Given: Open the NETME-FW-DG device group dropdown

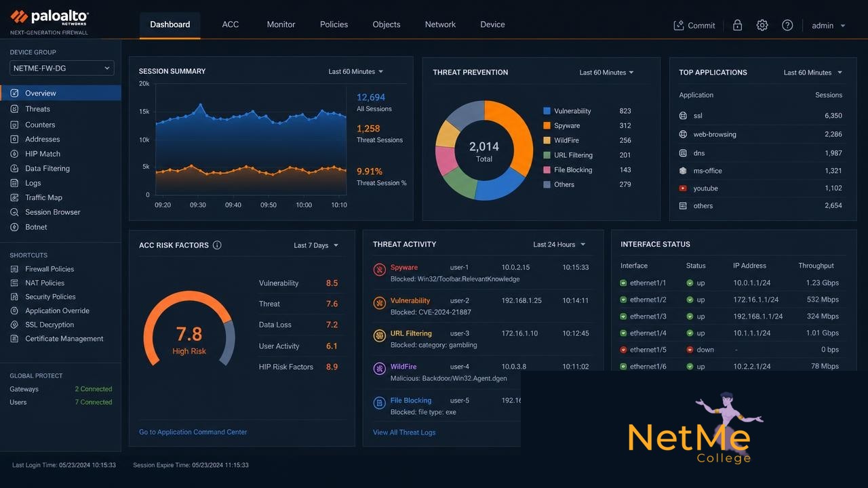Looking at the screenshot, I should pos(62,68).
